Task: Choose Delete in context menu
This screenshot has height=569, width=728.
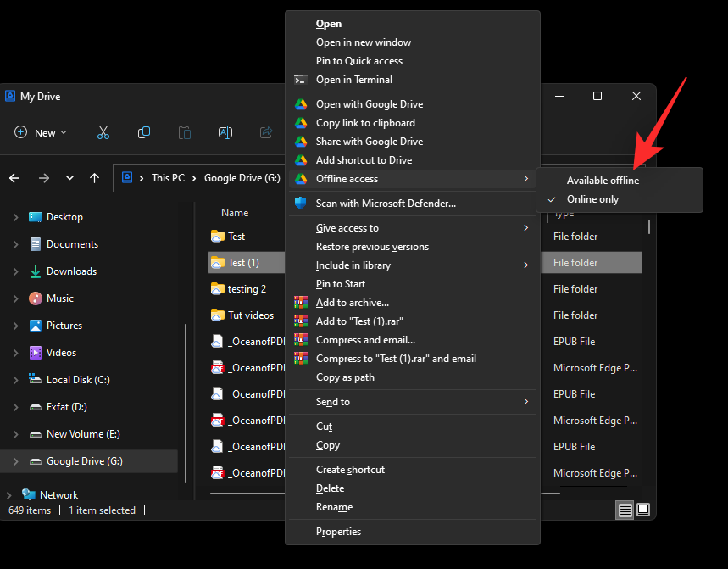Action: 412,488
